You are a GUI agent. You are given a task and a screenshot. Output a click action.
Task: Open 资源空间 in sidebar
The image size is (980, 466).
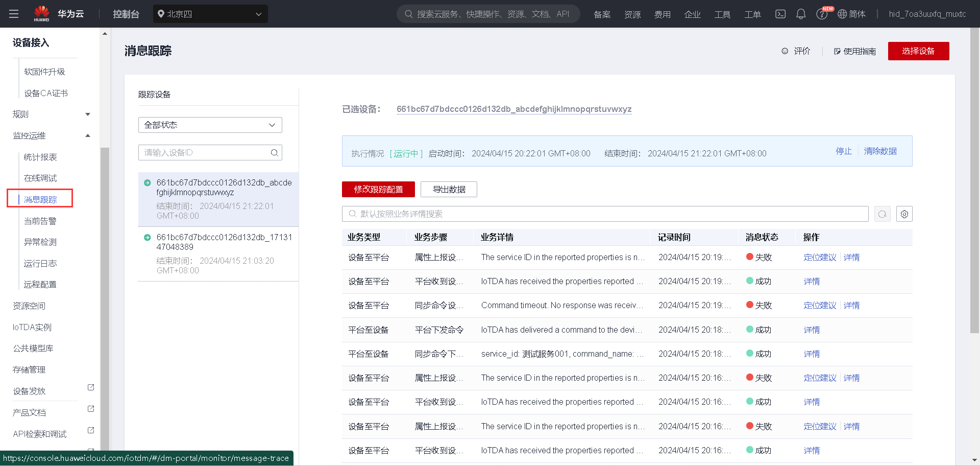tap(29, 306)
